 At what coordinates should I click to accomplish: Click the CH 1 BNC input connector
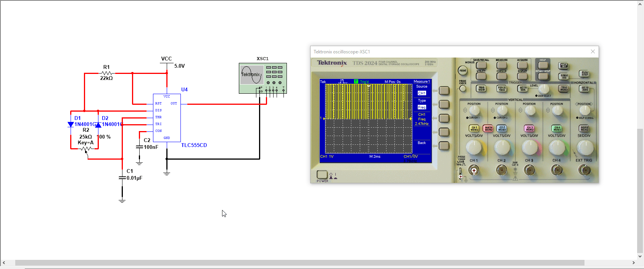click(x=474, y=170)
